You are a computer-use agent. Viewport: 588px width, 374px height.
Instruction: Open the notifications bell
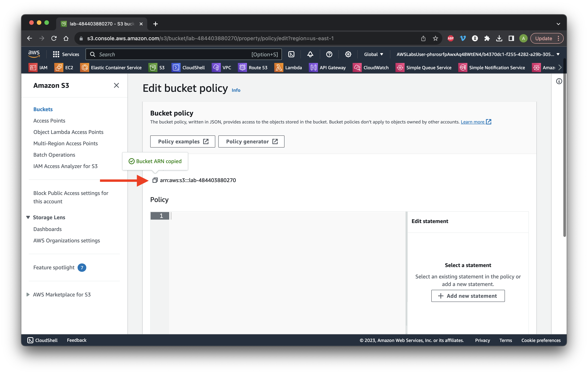[x=310, y=54]
